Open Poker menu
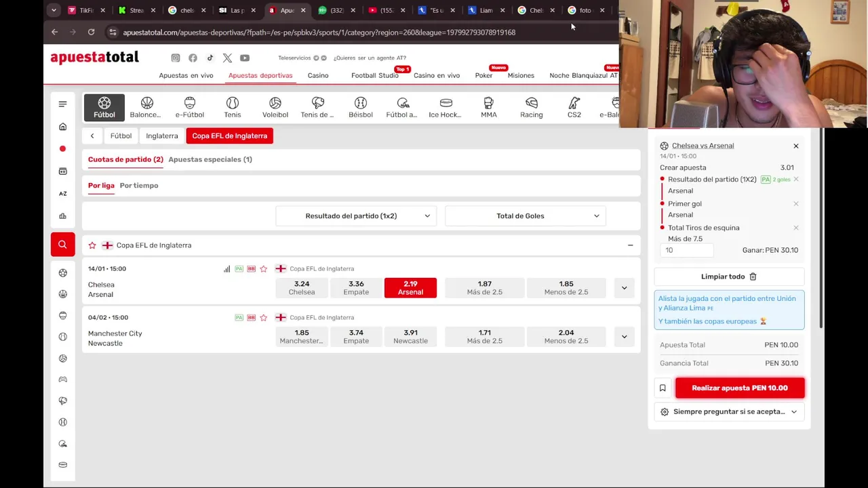This screenshot has height=488, width=868. click(484, 75)
